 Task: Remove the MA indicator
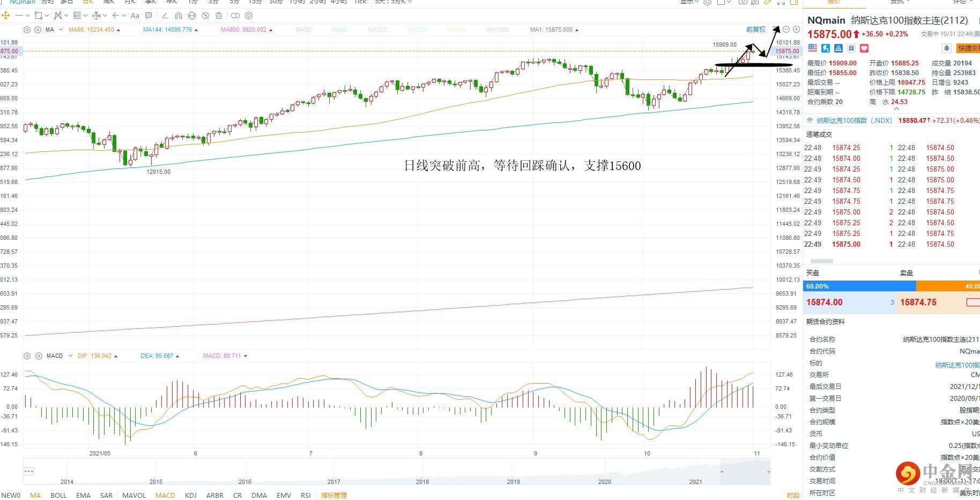point(38,30)
